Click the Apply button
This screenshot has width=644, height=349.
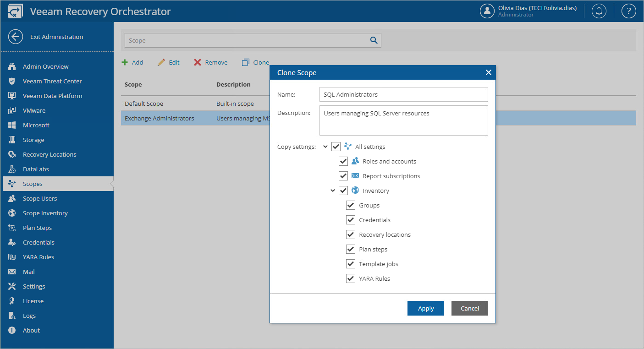click(x=426, y=308)
